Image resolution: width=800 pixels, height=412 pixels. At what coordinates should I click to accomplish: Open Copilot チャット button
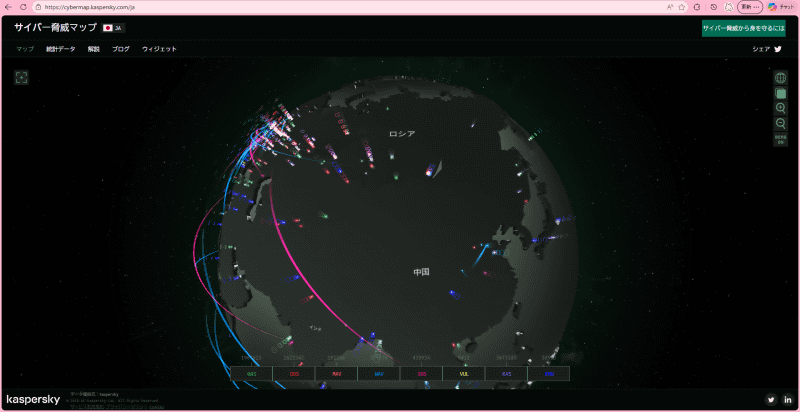[781, 7]
